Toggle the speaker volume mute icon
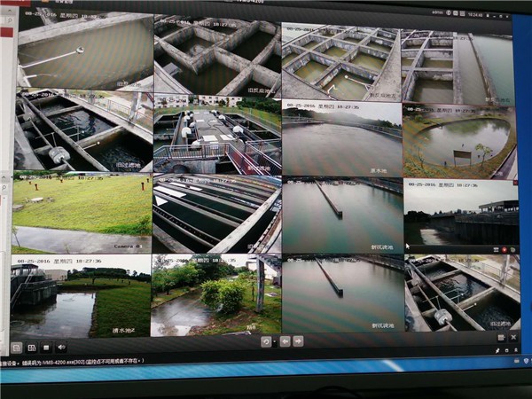 60,347
